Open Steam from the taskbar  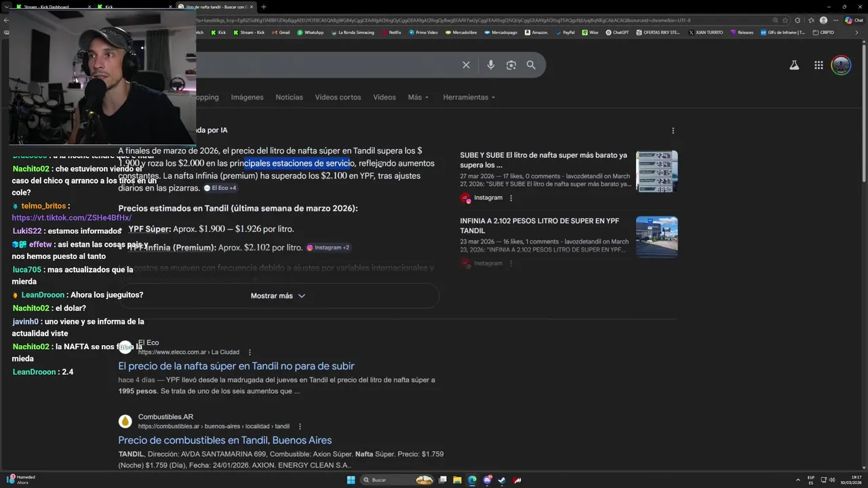coord(502,480)
